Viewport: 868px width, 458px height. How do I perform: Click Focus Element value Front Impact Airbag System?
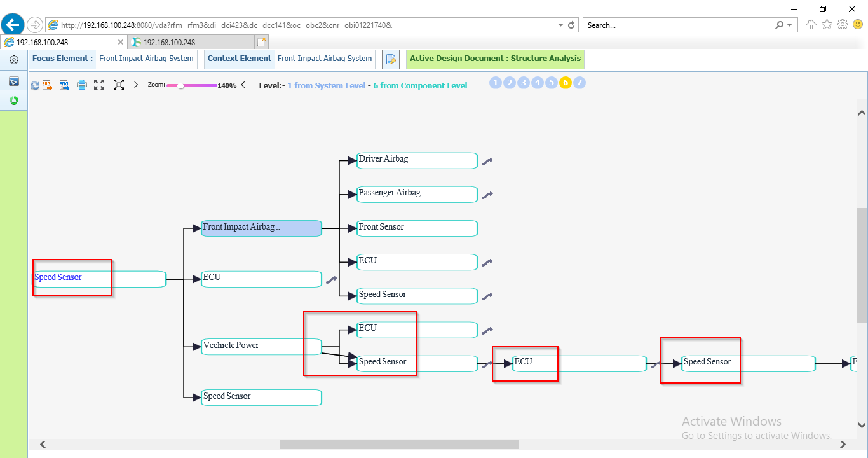coord(146,59)
